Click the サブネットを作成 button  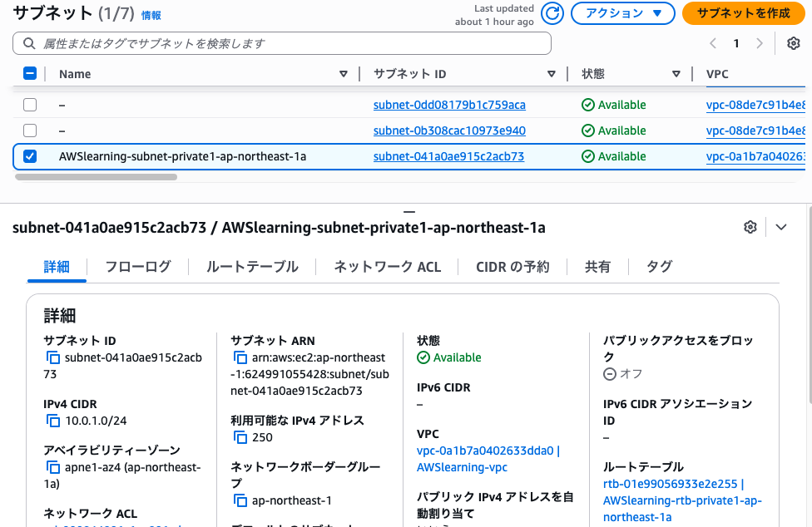743,13
